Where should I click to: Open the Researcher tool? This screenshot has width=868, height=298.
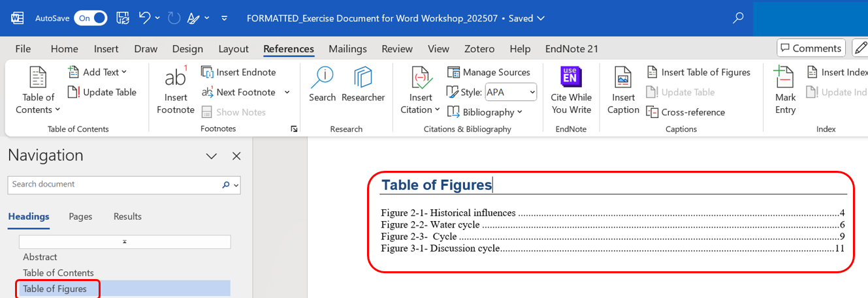[362, 78]
